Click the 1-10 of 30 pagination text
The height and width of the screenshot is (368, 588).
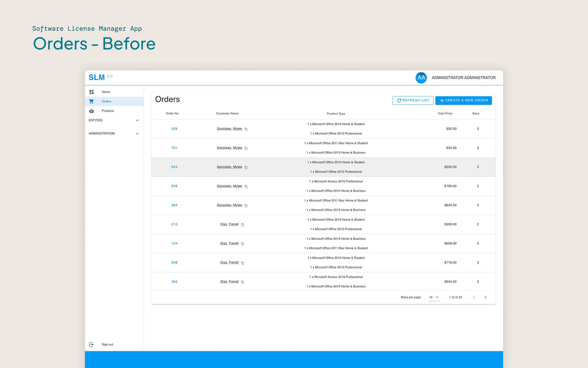click(x=455, y=297)
